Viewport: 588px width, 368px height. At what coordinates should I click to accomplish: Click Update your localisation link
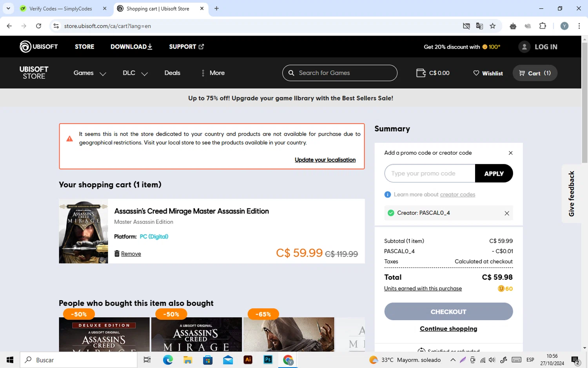click(325, 160)
